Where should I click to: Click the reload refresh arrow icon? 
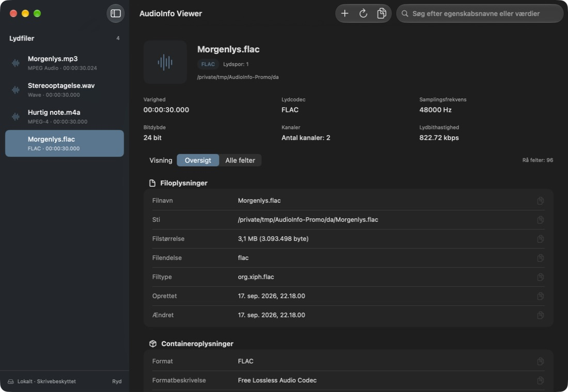click(363, 13)
